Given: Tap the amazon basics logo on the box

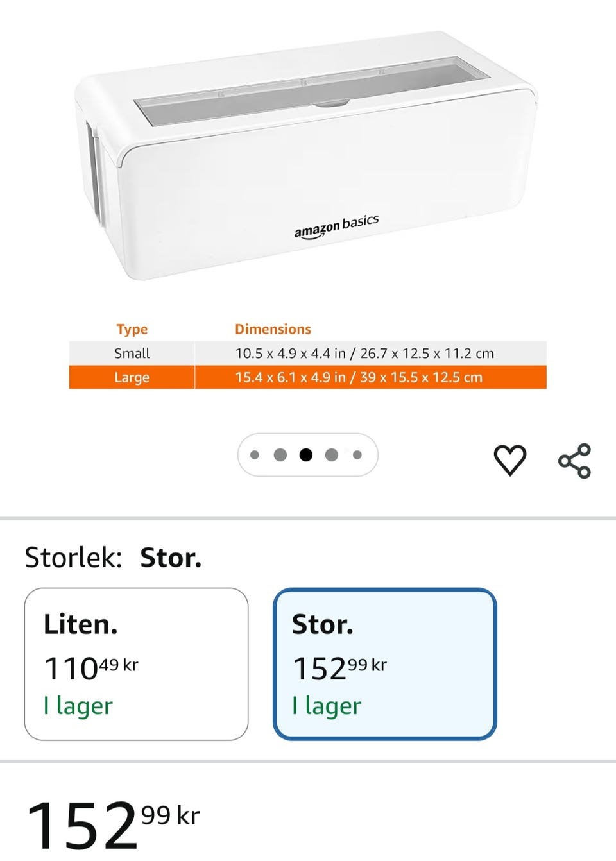Looking at the screenshot, I should [x=336, y=226].
